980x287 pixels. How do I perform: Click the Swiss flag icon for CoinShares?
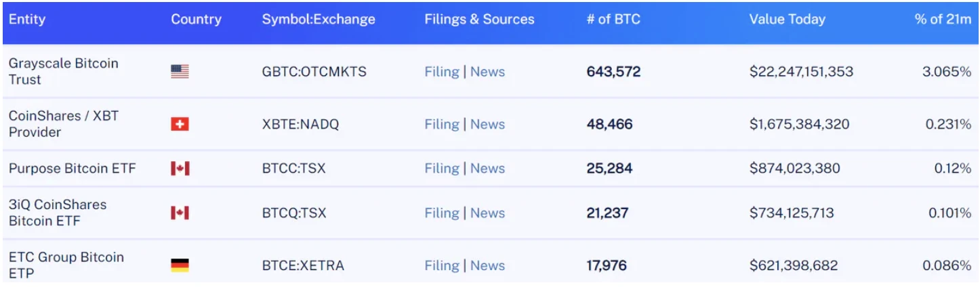click(x=180, y=125)
